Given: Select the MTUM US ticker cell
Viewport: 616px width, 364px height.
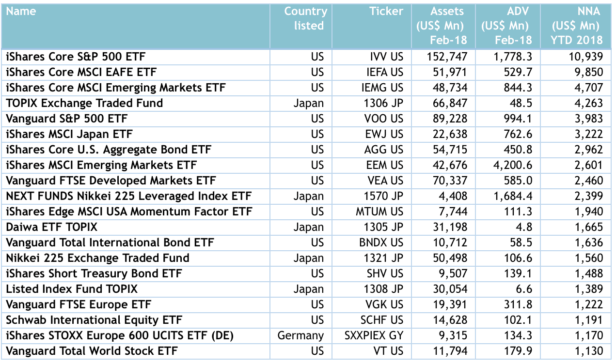Looking at the screenshot, I should pos(381,212).
